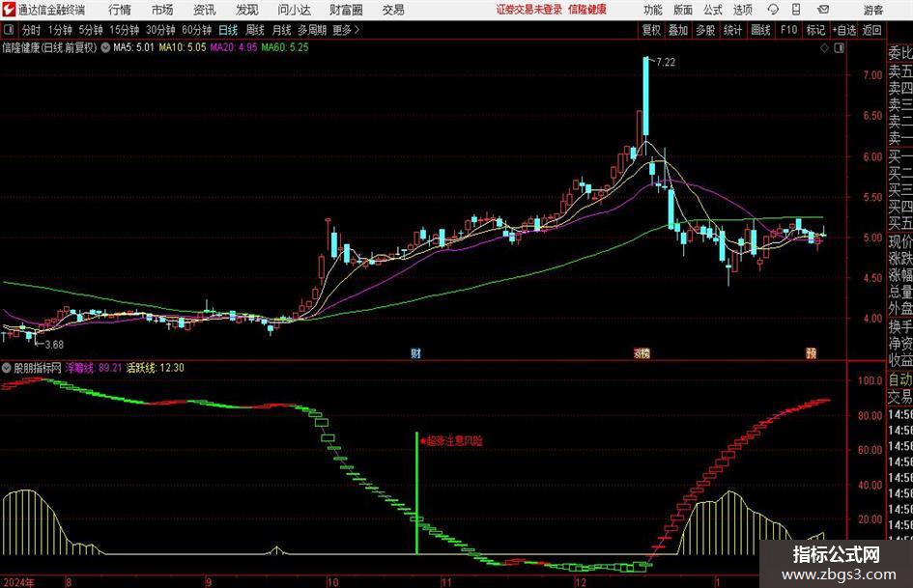Click the 游客 account label

pos(873,10)
